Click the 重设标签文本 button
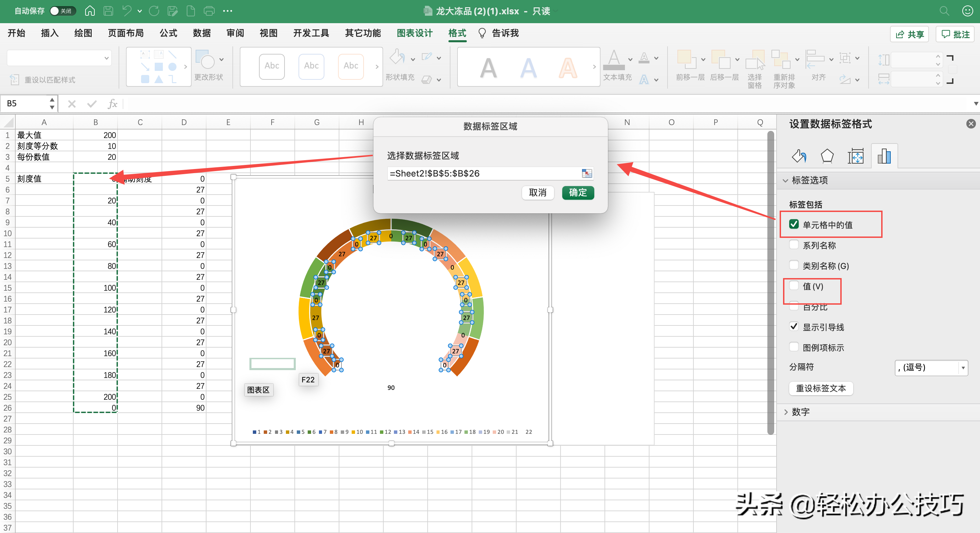This screenshot has height=533, width=980. (821, 389)
